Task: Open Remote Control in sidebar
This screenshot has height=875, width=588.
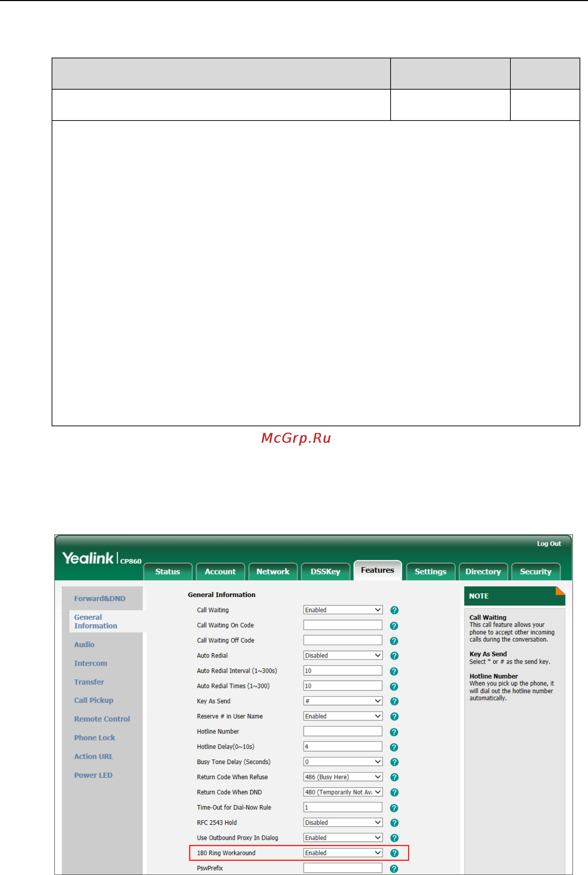Action: tap(102, 719)
